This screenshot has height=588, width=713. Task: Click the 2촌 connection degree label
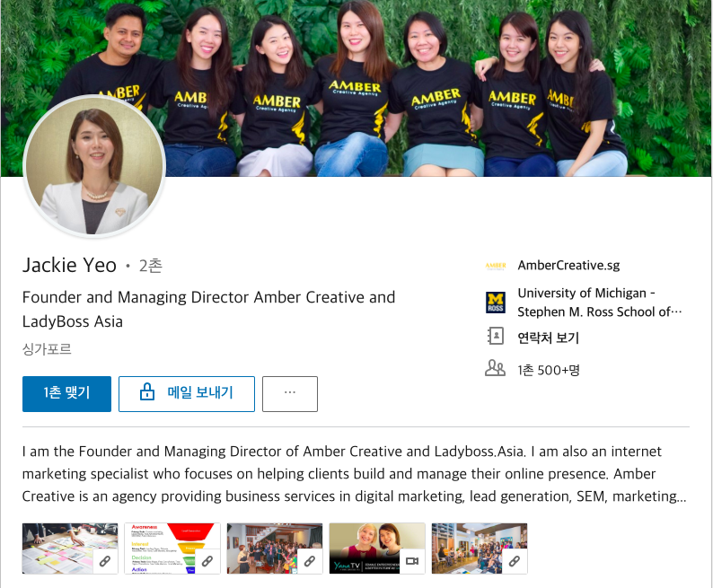pyautogui.click(x=151, y=266)
